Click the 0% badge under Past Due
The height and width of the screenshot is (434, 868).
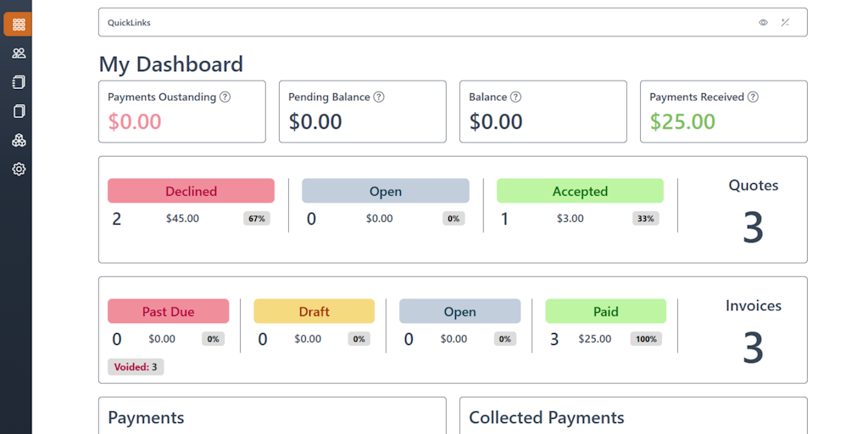coord(213,339)
